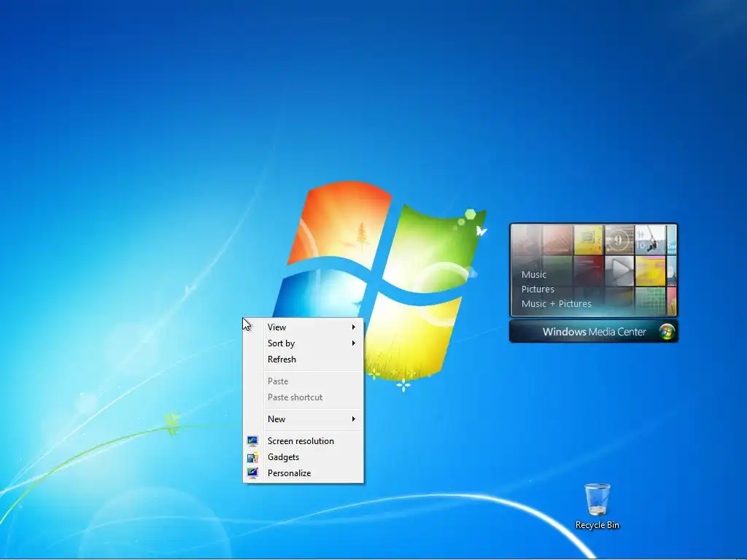Open the New submenu
The image size is (747, 560).
coord(303,419)
